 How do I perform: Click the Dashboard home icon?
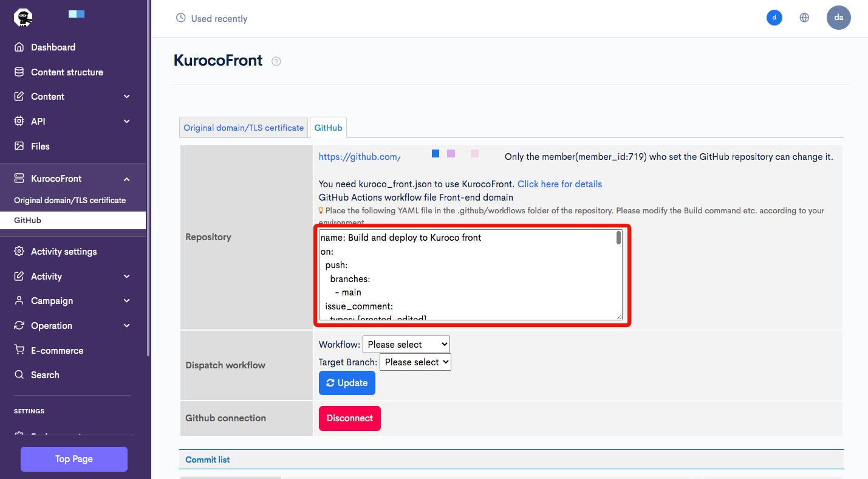[19, 47]
